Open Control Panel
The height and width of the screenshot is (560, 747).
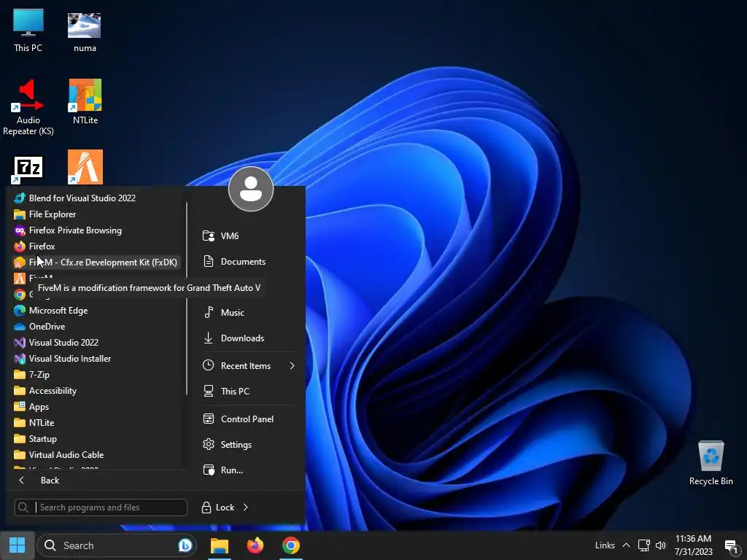(x=248, y=419)
